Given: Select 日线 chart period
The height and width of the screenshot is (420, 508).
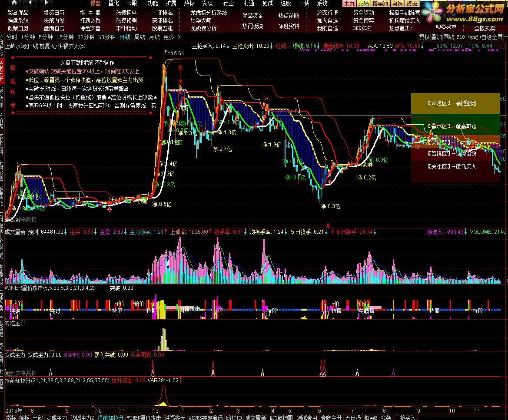Looking at the screenshot, I should [x=125, y=37].
